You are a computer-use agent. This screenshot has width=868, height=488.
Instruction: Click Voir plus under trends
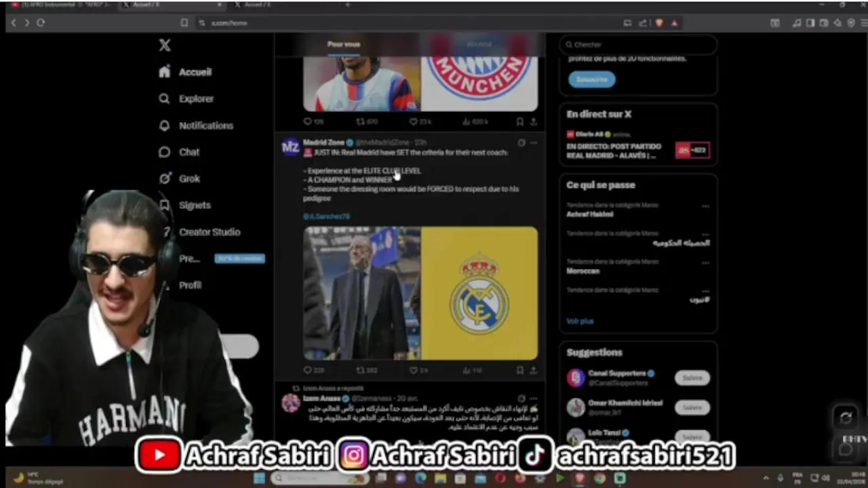point(580,321)
